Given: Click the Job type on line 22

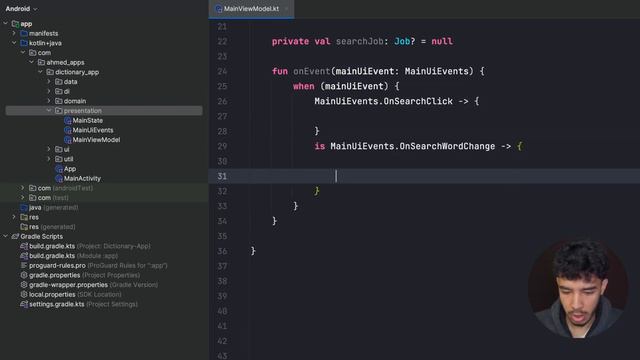Looking at the screenshot, I should 402,41.
